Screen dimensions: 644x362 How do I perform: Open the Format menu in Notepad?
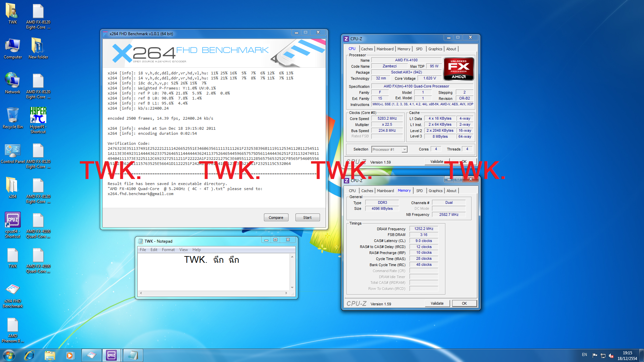(168, 250)
